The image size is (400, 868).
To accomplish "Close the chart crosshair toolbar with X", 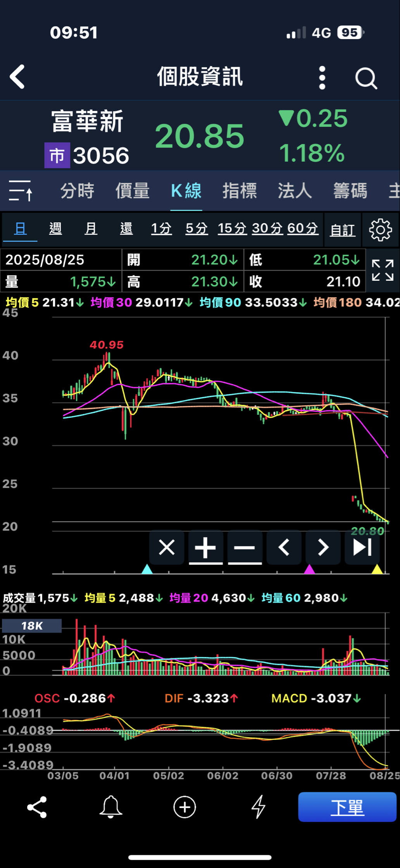I will (167, 547).
